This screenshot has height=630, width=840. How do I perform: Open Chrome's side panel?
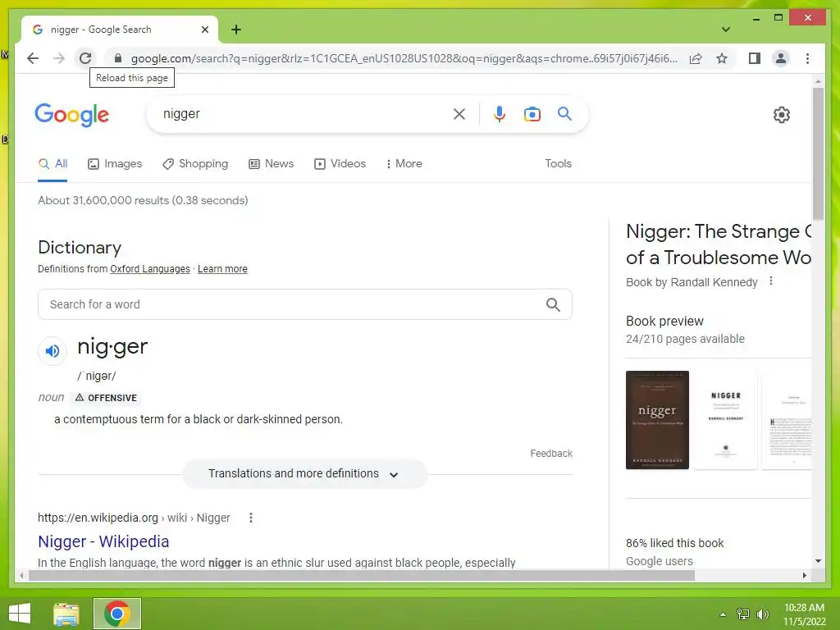tap(755, 58)
